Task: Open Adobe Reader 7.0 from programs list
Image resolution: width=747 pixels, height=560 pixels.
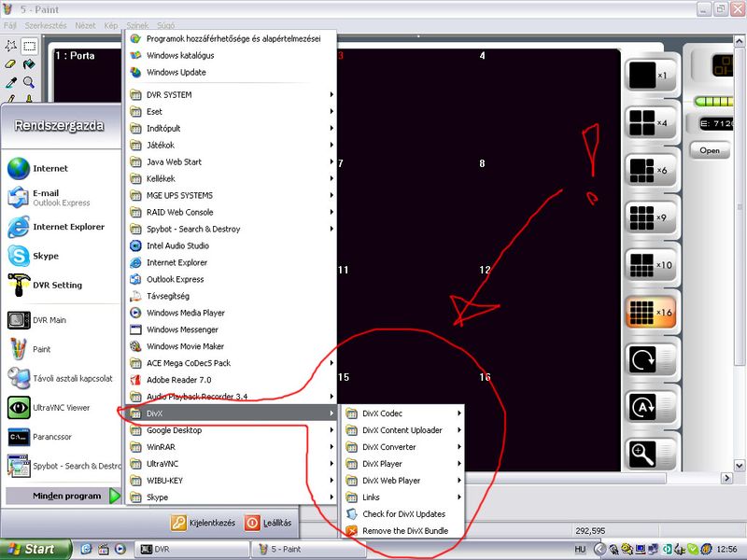Action: tap(232, 380)
